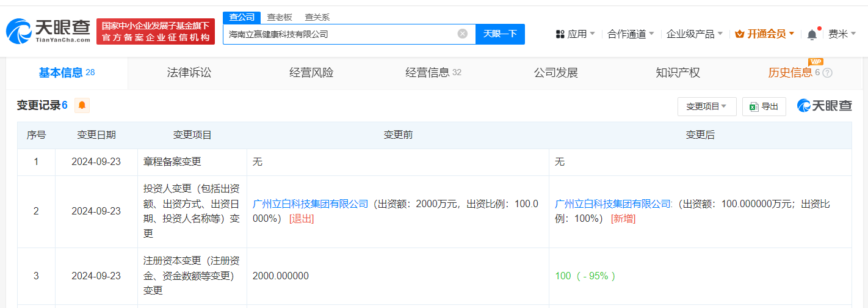Click the 天眼一下 search button
This screenshot has height=308, width=868.
click(x=500, y=34)
